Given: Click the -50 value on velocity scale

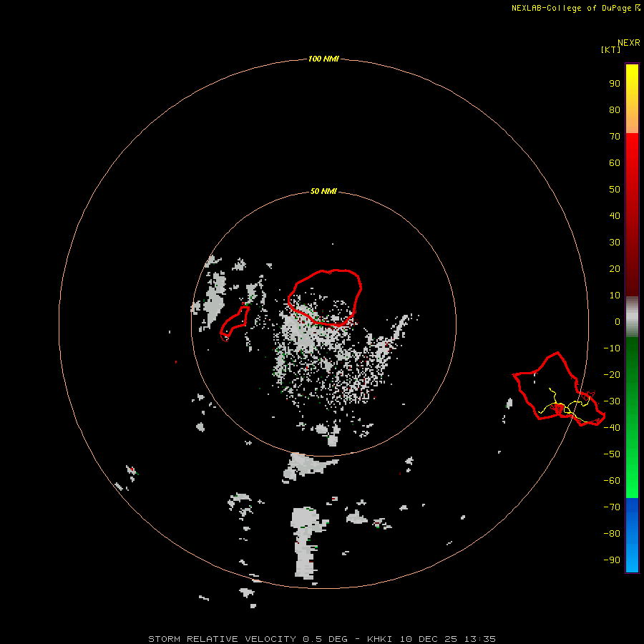Looking at the screenshot, I should pyautogui.click(x=612, y=454).
